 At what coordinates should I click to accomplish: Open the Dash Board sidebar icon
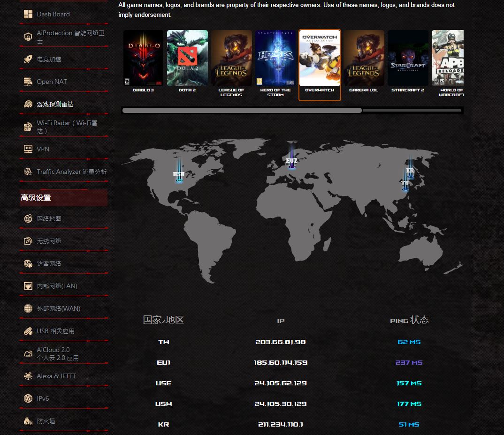coord(28,15)
